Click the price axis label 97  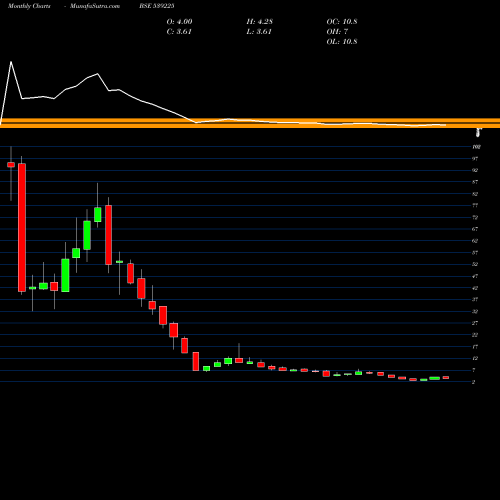tap(475, 159)
